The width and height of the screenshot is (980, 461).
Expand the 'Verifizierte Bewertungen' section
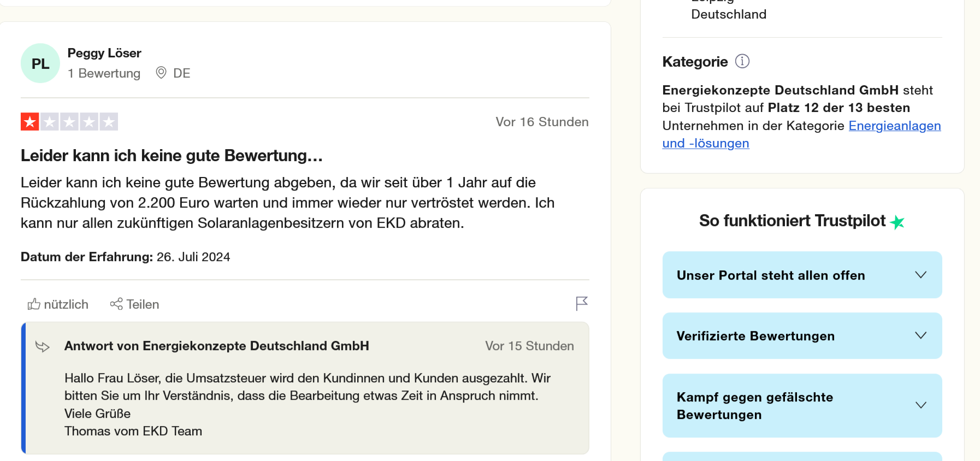coord(802,336)
